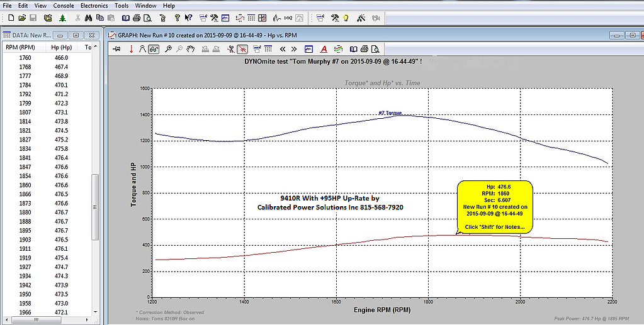Toggle the eyeglasses inspect mode button
The width and height of the screenshot is (644, 325).
pos(154,49)
